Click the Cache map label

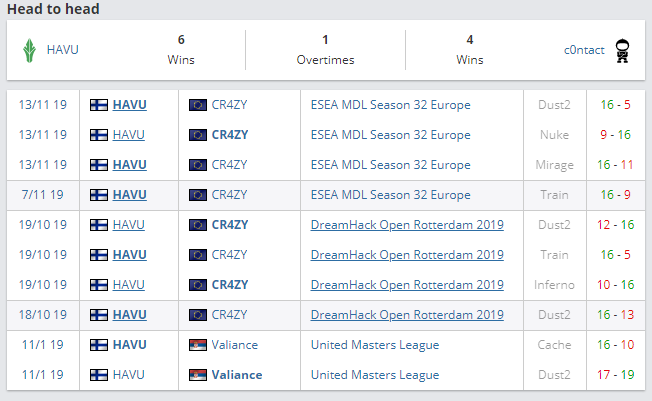[x=554, y=345]
